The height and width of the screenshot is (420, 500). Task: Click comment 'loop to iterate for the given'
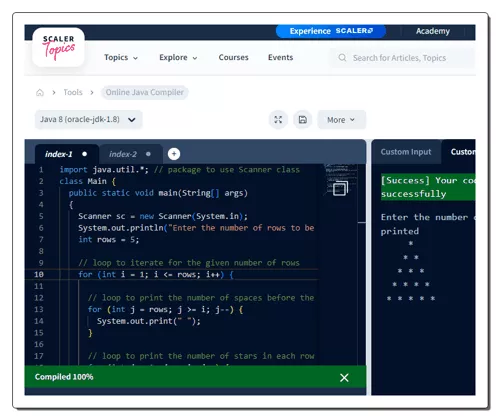pyautogui.click(x=189, y=263)
